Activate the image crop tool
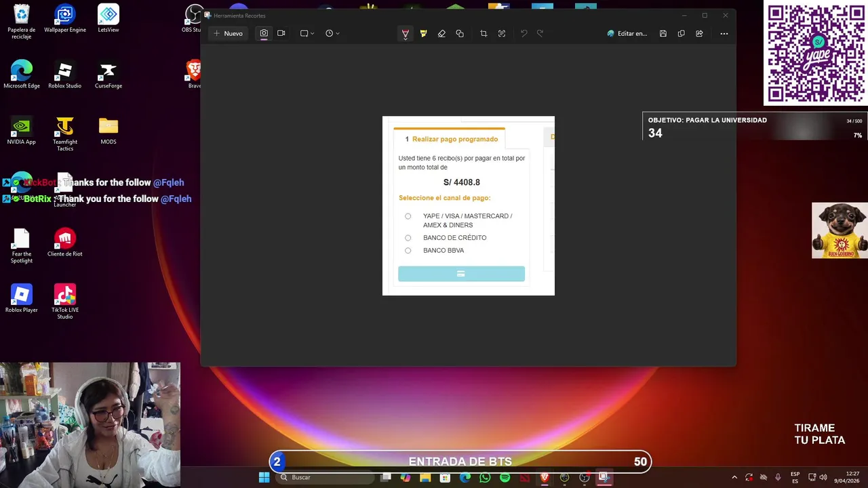 click(x=484, y=34)
